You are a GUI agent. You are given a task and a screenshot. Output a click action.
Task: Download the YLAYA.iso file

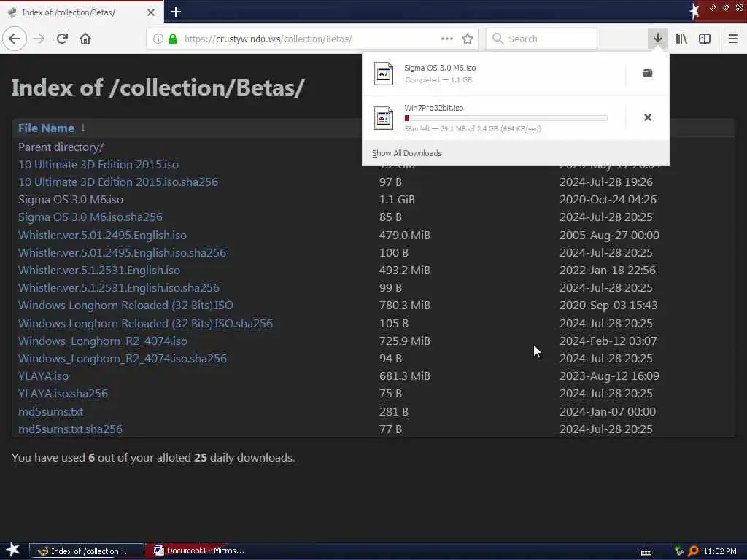43,376
